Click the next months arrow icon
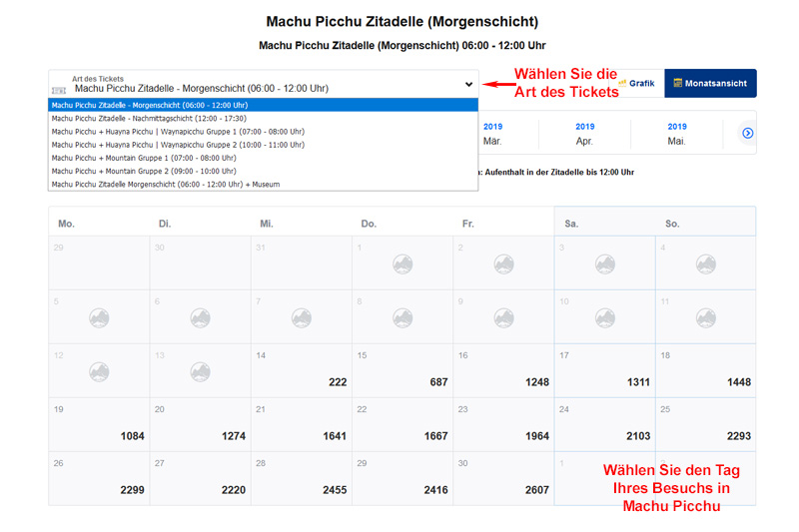This screenshot has width=799, height=532. point(747,133)
